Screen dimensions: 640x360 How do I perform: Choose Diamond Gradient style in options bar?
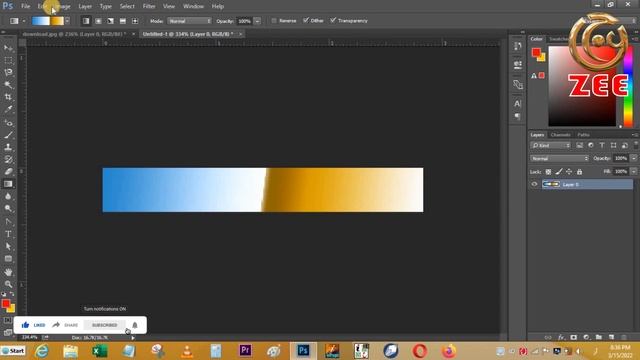click(135, 21)
